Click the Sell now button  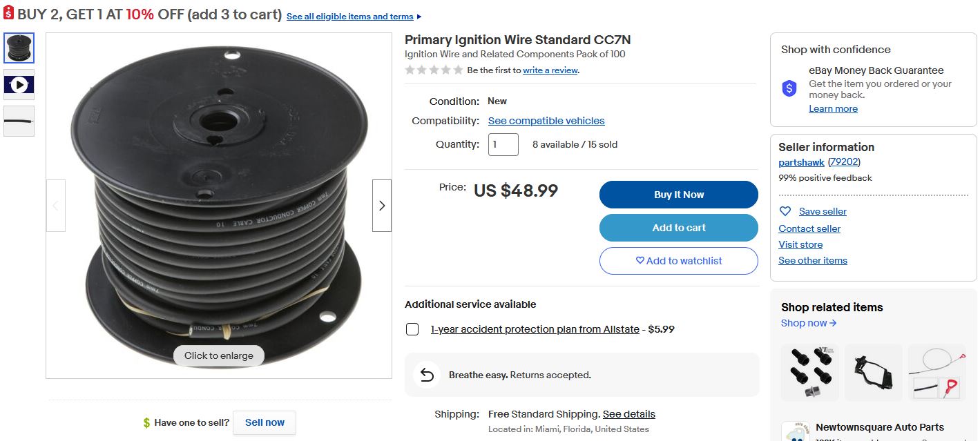(265, 422)
